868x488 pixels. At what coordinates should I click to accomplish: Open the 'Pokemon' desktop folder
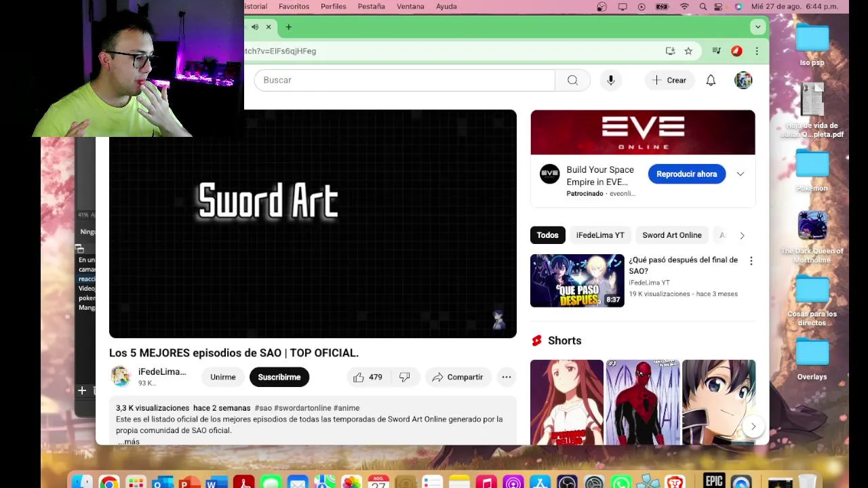pos(812,171)
